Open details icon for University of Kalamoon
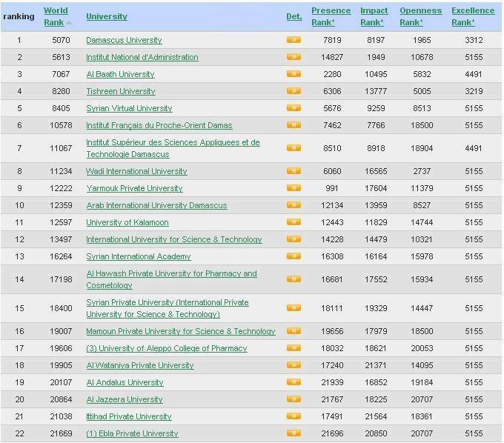The width and height of the screenshot is (504, 443). coord(294,222)
